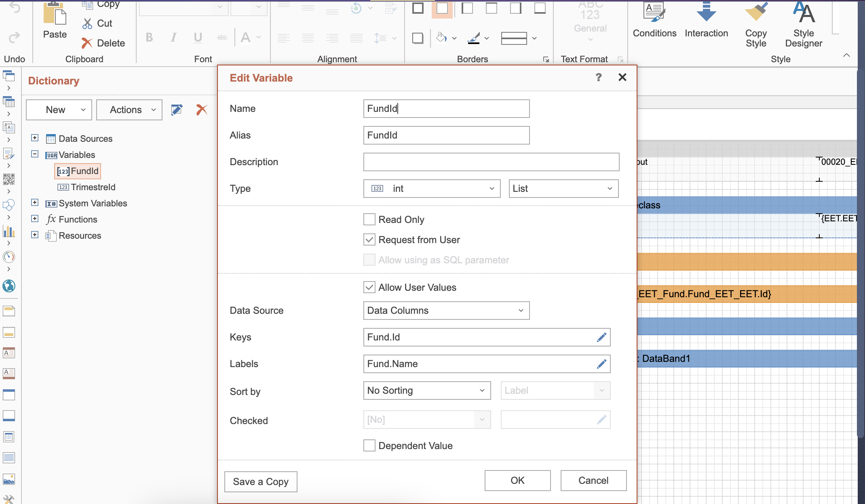Click the gauge component icon in left sidebar

coord(9,257)
